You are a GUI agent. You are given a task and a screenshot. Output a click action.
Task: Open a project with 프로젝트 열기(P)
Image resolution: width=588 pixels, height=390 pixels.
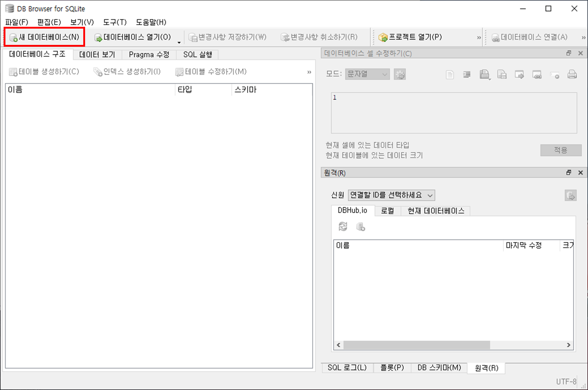(x=410, y=37)
